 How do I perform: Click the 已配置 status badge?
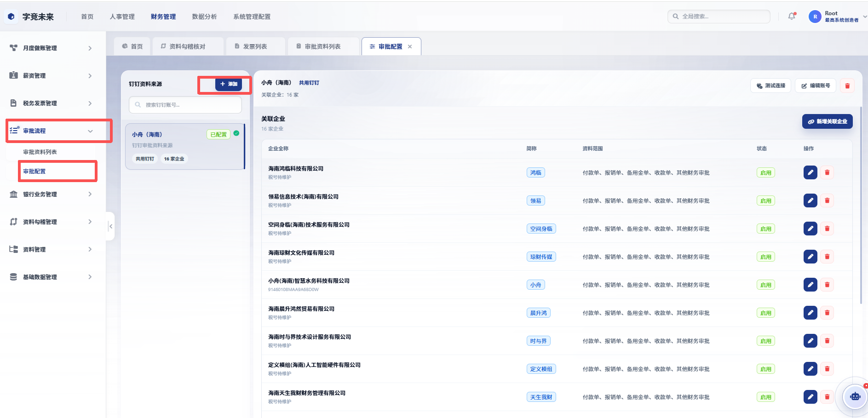[218, 134]
